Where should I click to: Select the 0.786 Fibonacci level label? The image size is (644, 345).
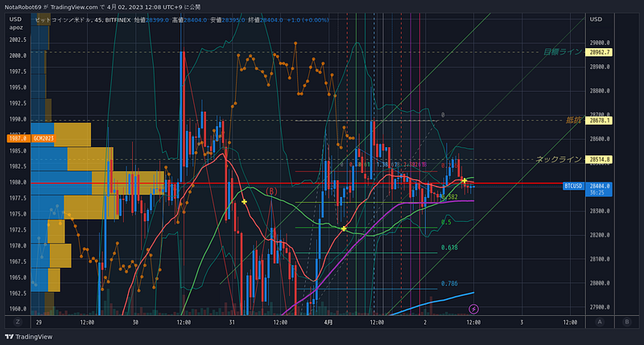pos(449,283)
